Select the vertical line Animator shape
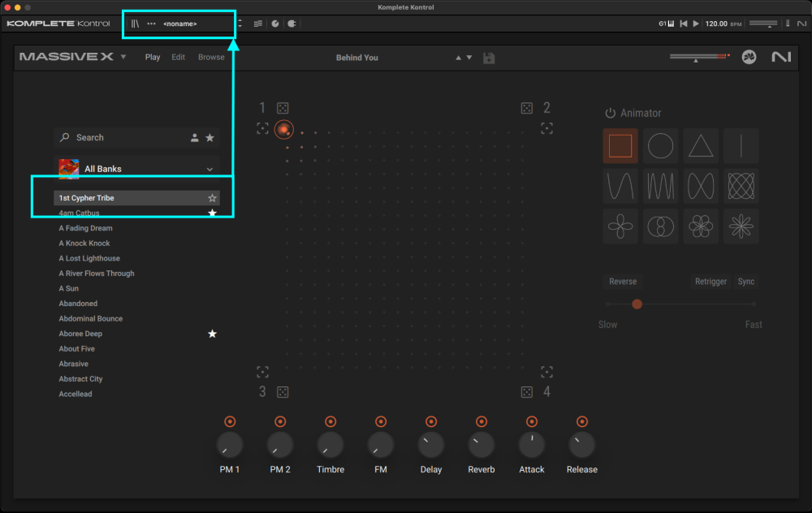The image size is (812, 513). point(741,146)
